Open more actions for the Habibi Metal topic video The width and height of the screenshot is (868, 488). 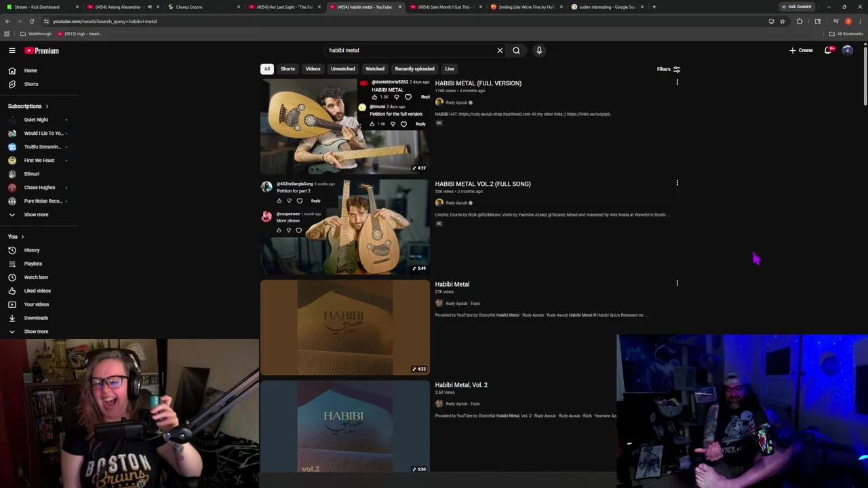point(677,283)
